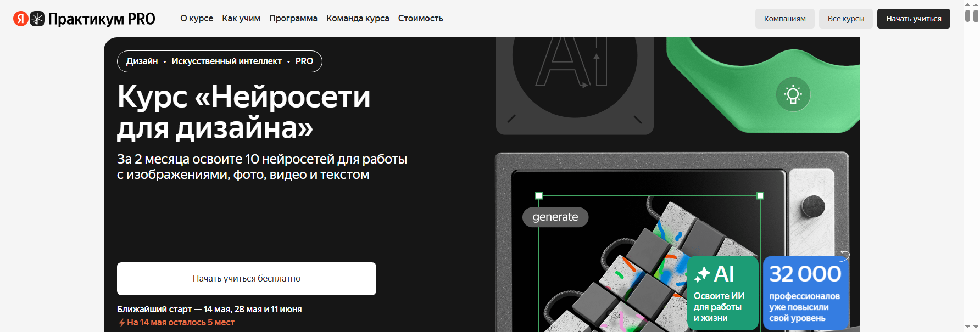Click the Искусственный интеллект tag
Image resolution: width=980 pixels, height=332 pixels.
226,61
